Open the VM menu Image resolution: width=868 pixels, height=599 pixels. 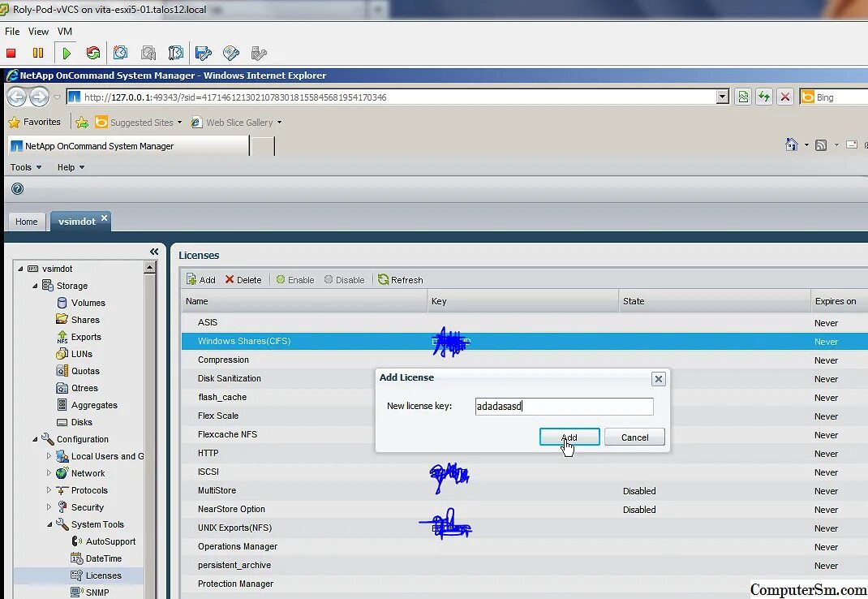click(65, 32)
